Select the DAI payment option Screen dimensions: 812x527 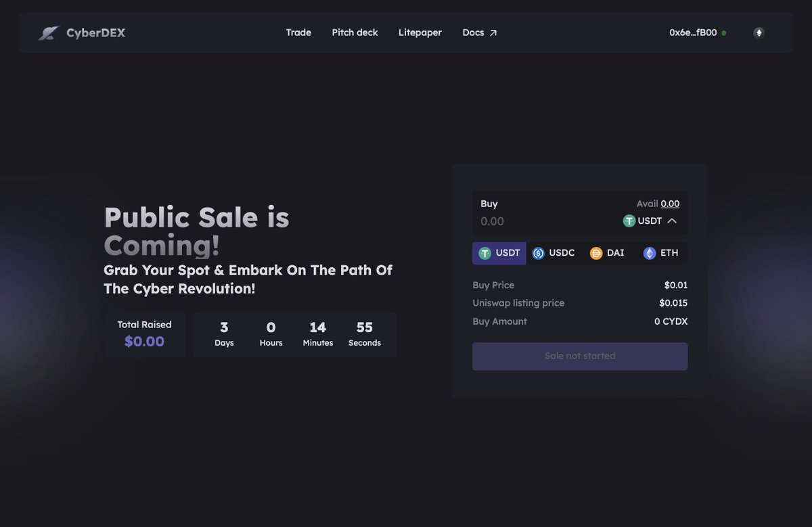pyautogui.click(x=607, y=253)
